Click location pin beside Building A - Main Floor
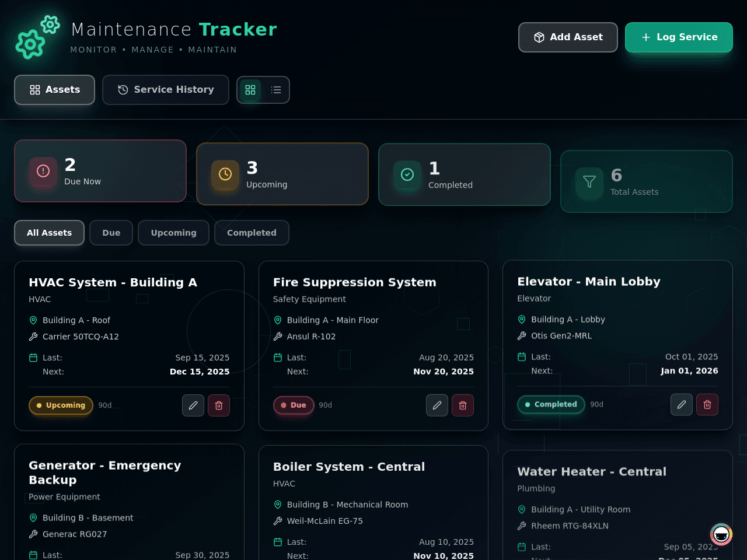The height and width of the screenshot is (560, 747). (278, 320)
